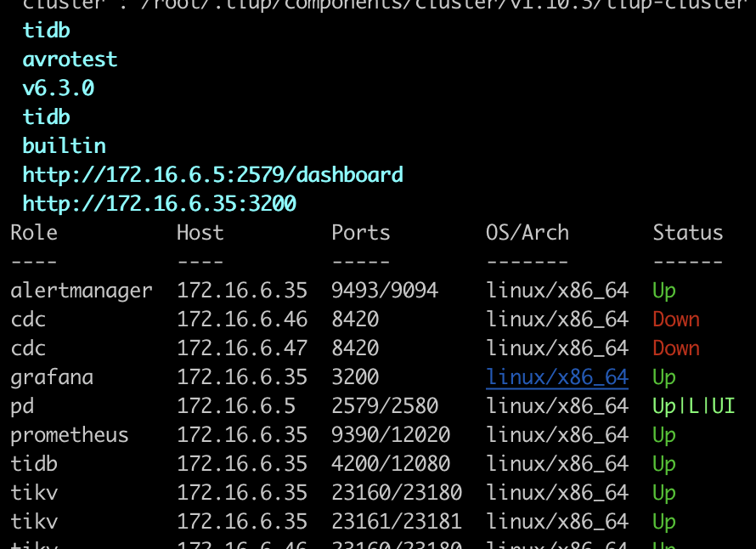Click the alertmanager role entry
This screenshot has height=549, width=756.
click(x=81, y=290)
